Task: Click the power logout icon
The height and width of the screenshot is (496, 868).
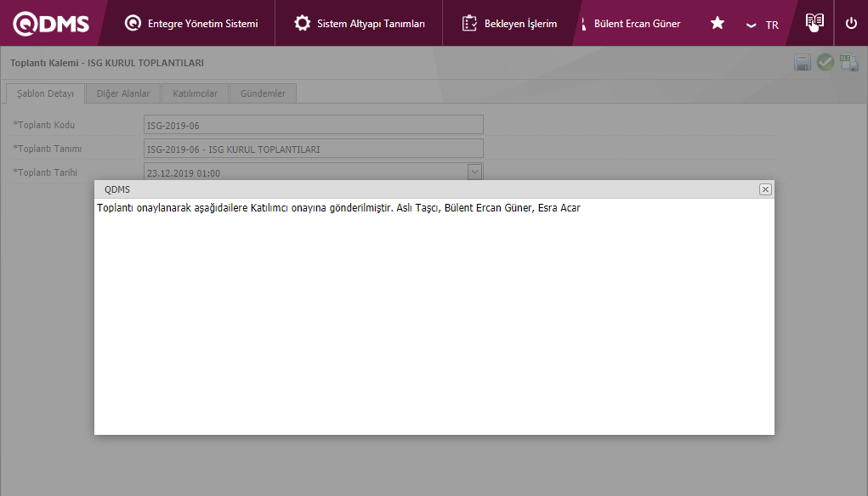Action: click(x=851, y=24)
